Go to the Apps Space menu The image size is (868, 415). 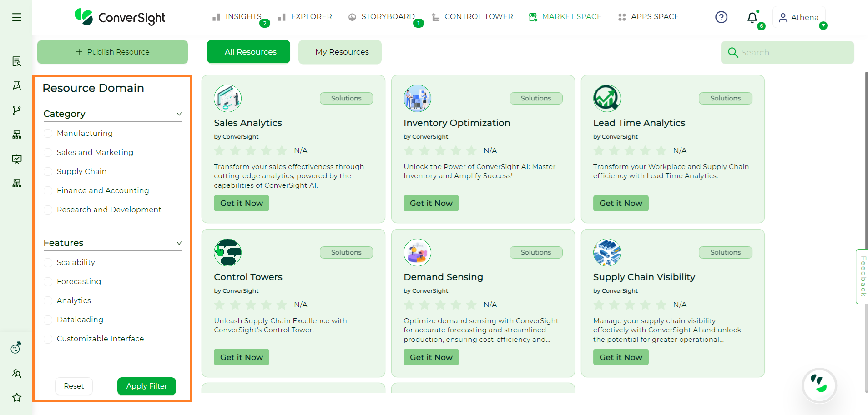(x=655, y=17)
